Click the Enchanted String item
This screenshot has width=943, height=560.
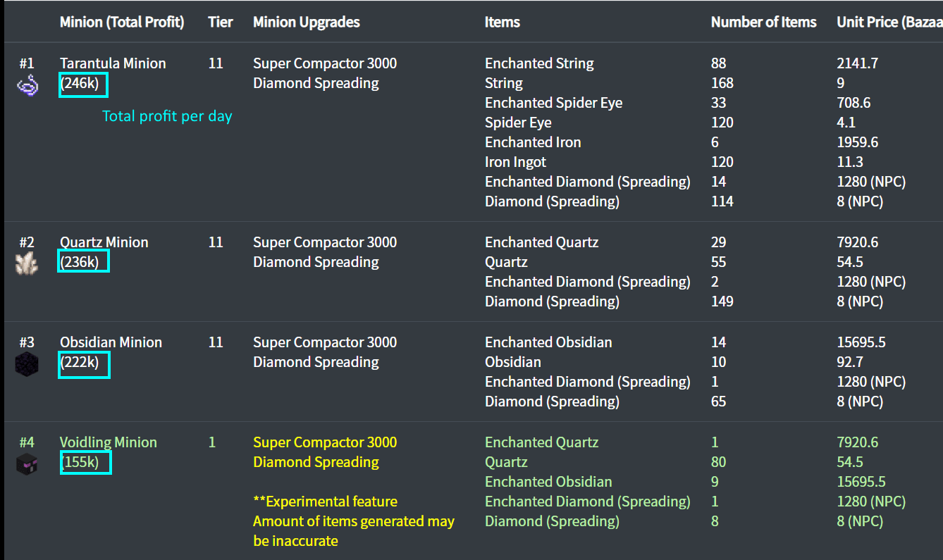tap(539, 63)
